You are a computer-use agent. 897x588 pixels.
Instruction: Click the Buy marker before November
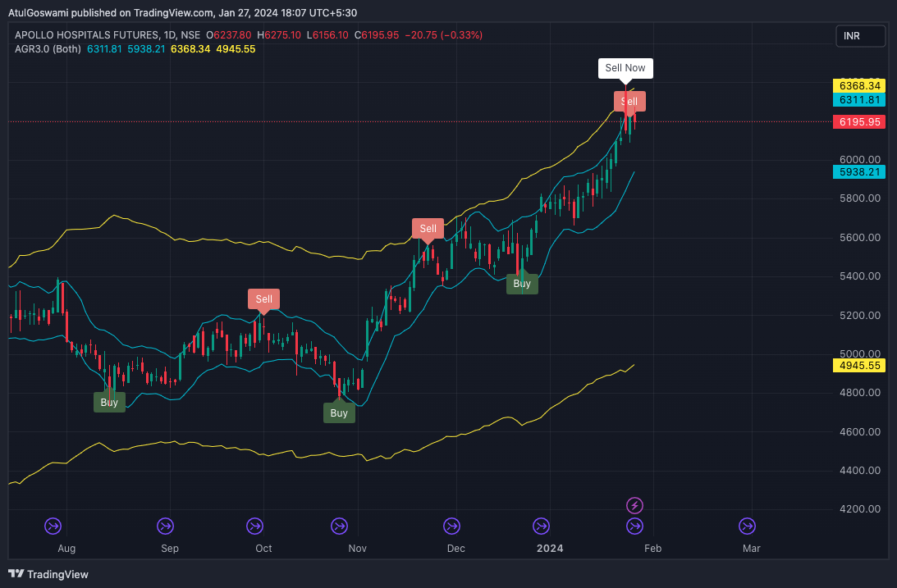tap(339, 413)
